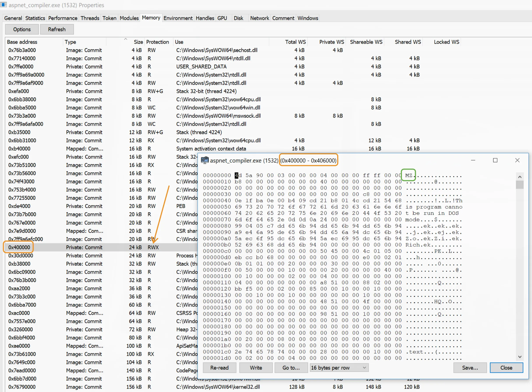Open the Performance tab
Screen dimensions: 532x392
click(x=63, y=18)
